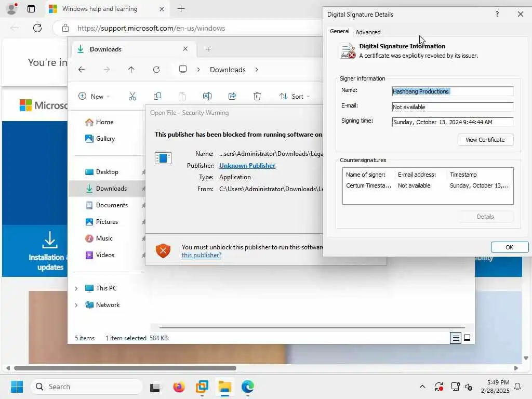Open Microsoft Edge from the taskbar
Image resolution: width=532 pixels, height=399 pixels.
(248, 387)
